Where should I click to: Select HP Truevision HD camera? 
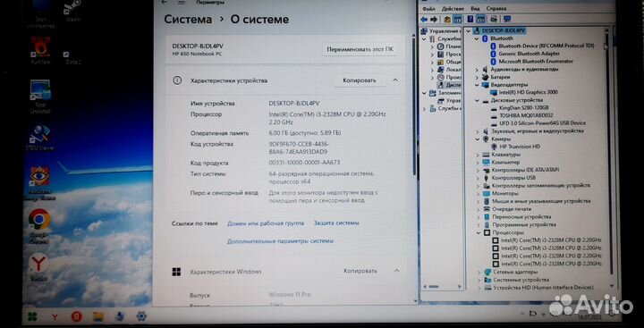519,147
